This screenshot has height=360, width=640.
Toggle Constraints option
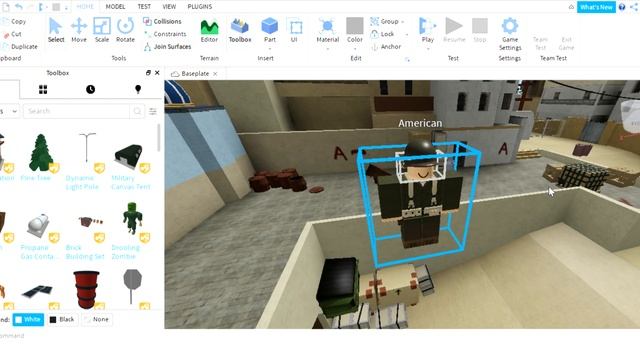click(x=165, y=34)
